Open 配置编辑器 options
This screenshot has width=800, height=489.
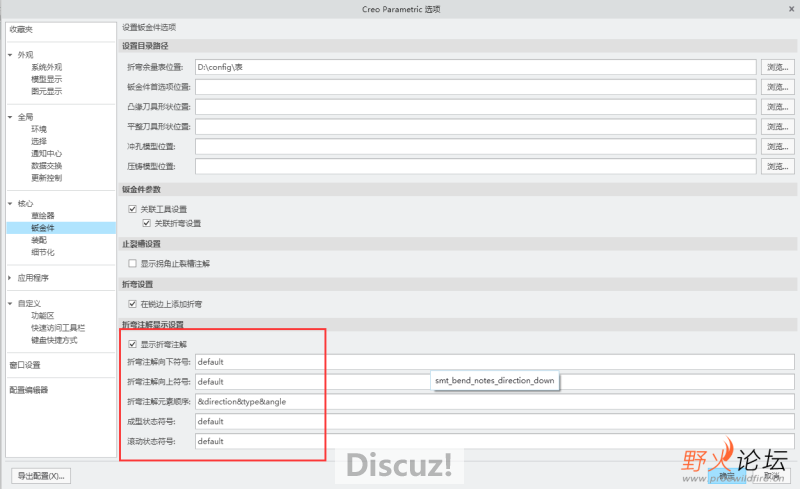(29, 390)
